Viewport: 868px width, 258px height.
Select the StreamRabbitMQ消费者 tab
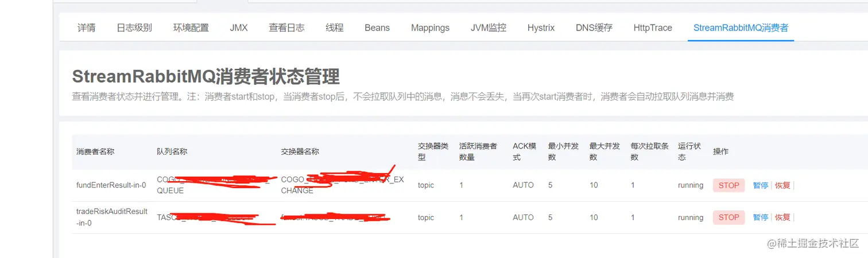tap(741, 28)
